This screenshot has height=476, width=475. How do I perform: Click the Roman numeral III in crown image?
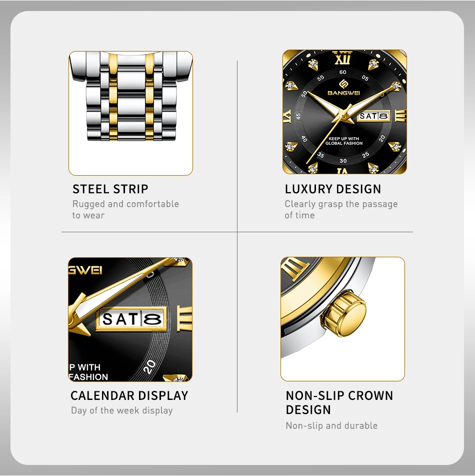pyautogui.click(x=294, y=268)
